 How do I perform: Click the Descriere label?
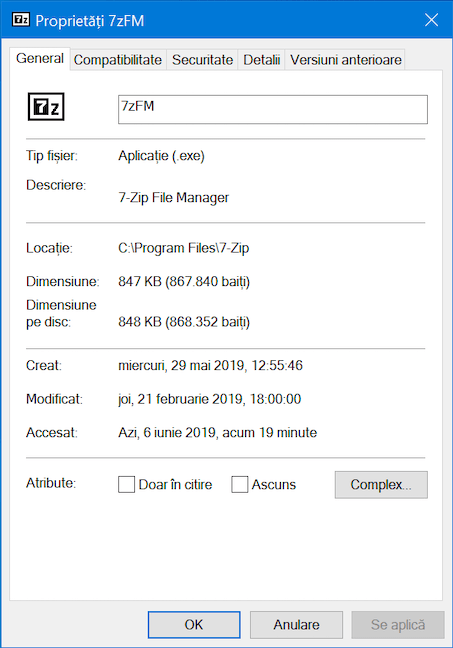[56, 185]
